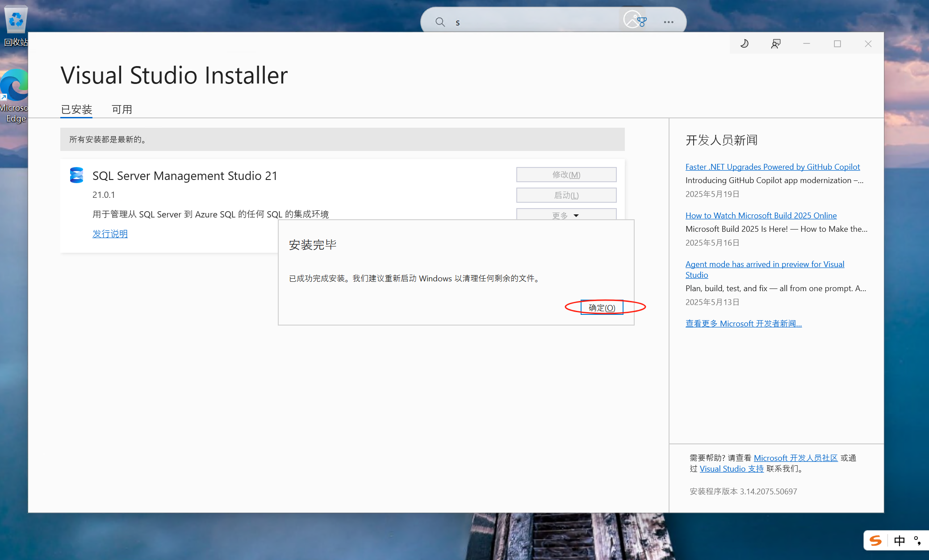
Task: Expand the 更多 dropdown for SSMS
Action: click(x=565, y=215)
